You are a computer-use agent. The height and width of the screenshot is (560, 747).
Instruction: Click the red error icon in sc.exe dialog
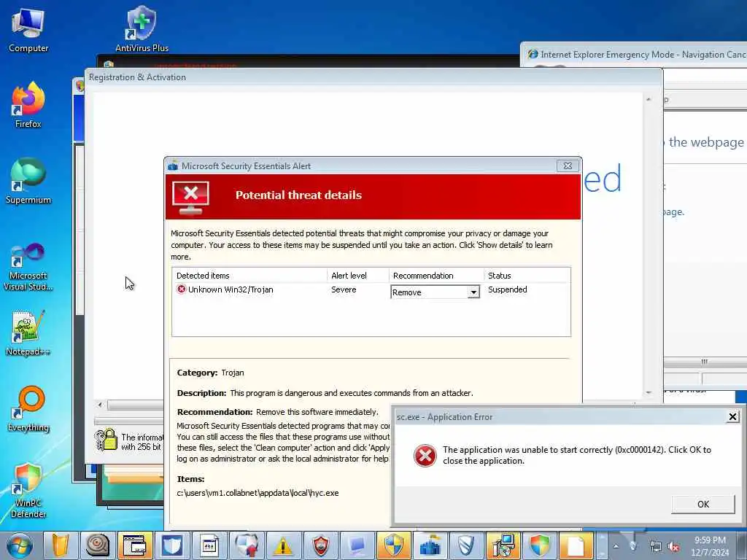tap(425, 456)
